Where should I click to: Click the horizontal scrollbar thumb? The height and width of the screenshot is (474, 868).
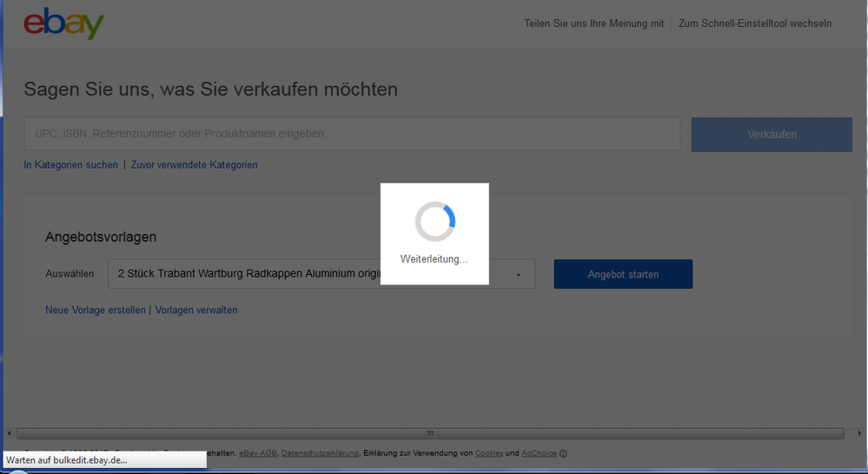[x=429, y=433]
